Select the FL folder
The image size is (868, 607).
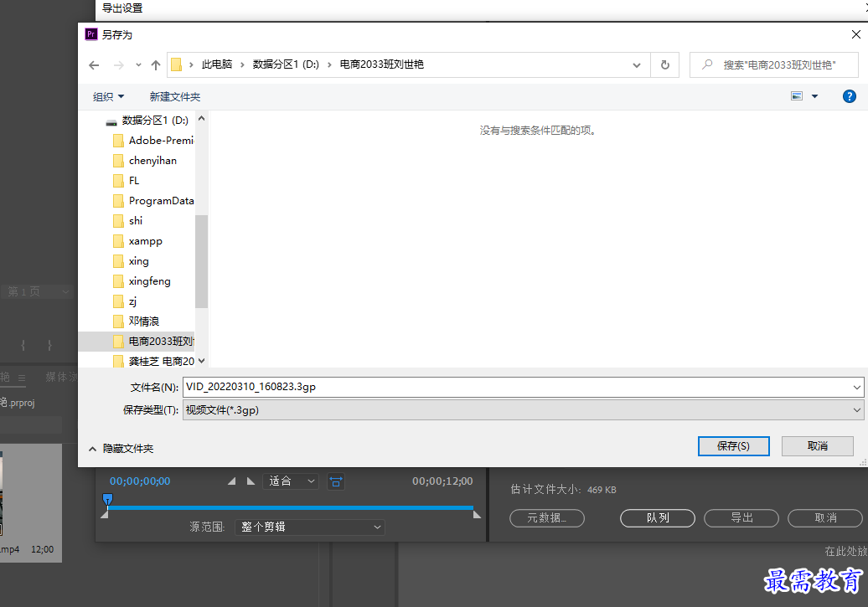[127, 181]
